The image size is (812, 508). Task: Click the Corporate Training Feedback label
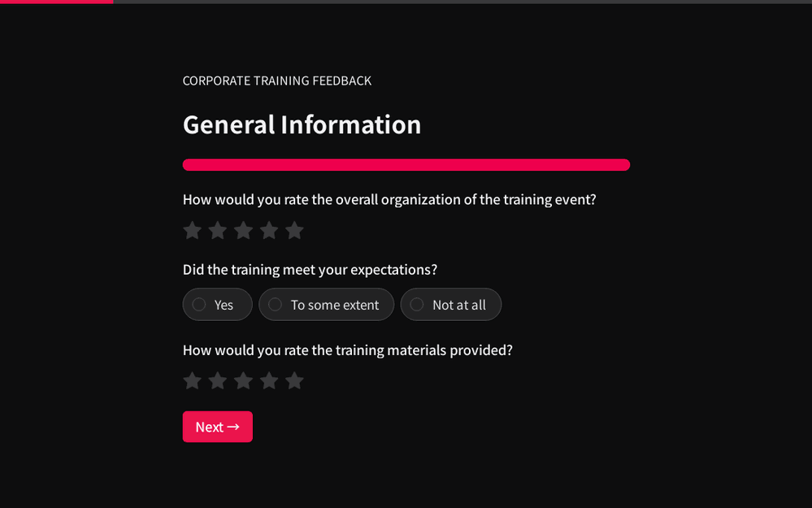(276, 80)
